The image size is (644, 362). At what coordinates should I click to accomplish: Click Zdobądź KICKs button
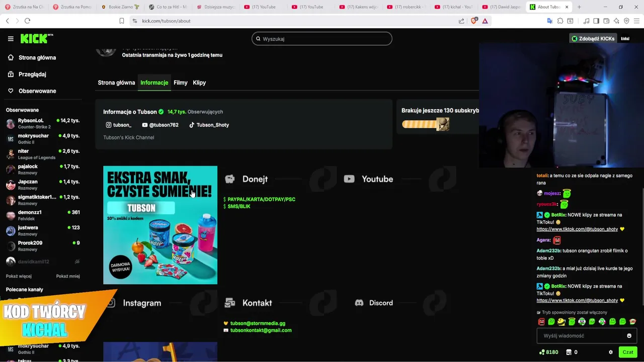593,39
